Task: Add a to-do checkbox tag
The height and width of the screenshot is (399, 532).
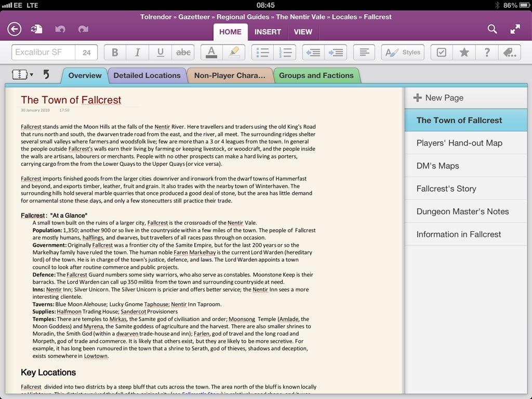Action: [441, 52]
